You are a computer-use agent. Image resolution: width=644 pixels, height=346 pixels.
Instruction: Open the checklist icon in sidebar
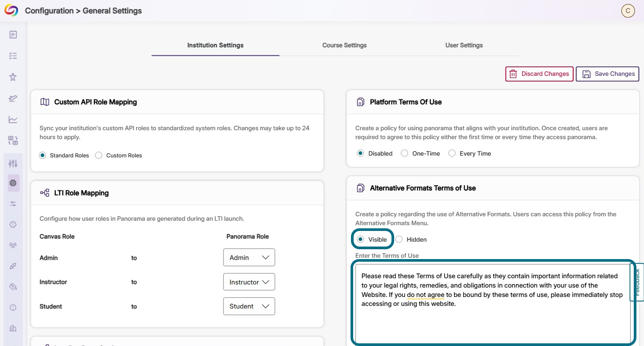pyautogui.click(x=13, y=56)
